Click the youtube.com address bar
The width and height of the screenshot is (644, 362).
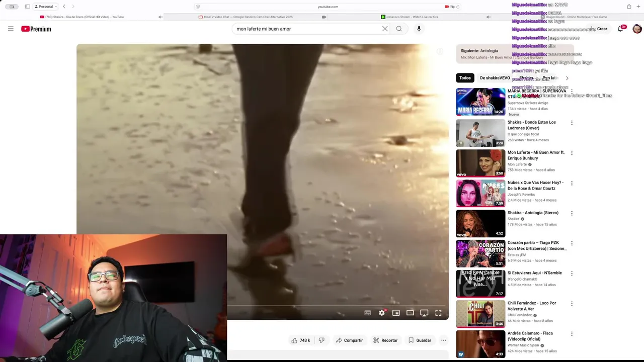[328, 7]
